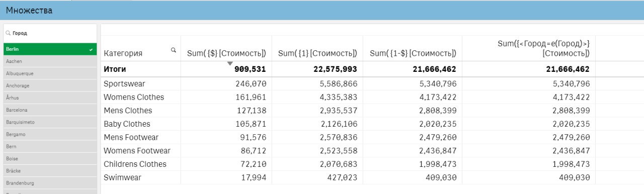
Task: Click Childrens Clothes value 72,210
Action: click(253, 164)
